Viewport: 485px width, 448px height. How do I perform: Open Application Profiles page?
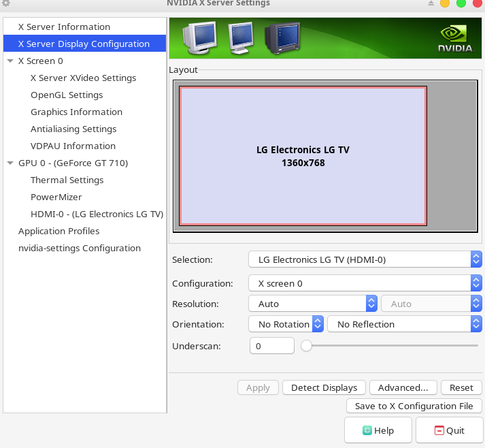click(58, 231)
